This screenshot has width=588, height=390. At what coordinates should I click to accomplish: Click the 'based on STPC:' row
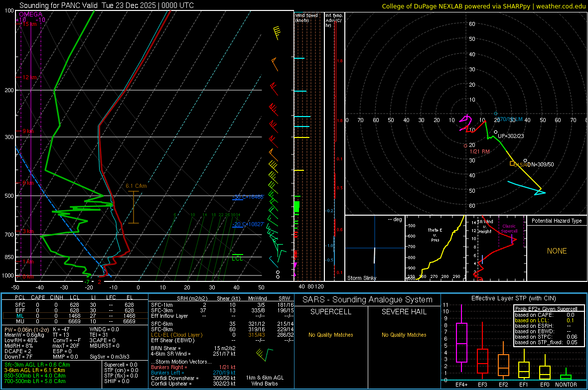(x=546, y=337)
